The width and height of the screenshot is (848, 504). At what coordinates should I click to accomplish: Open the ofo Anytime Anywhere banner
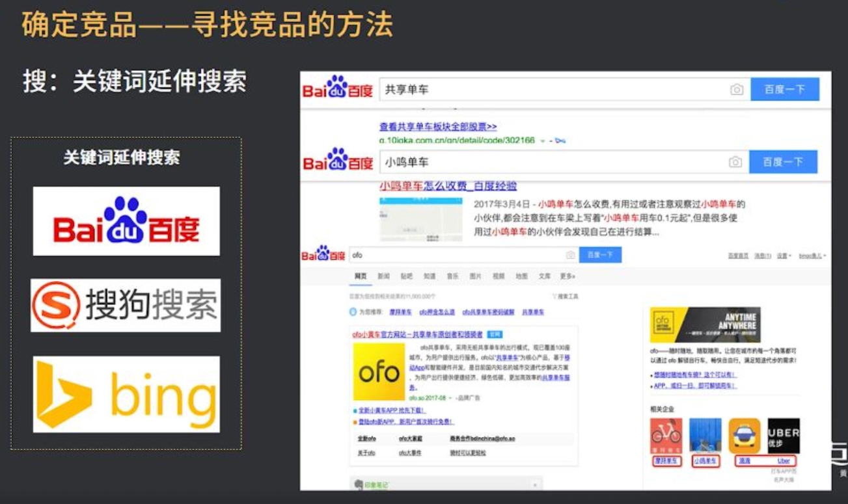(x=705, y=325)
